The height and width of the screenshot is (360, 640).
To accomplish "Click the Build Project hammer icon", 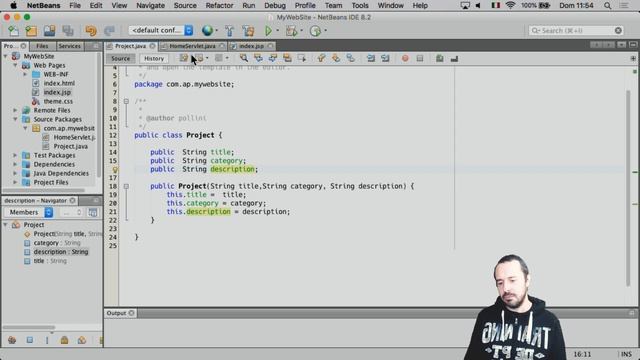I will (x=229, y=31).
